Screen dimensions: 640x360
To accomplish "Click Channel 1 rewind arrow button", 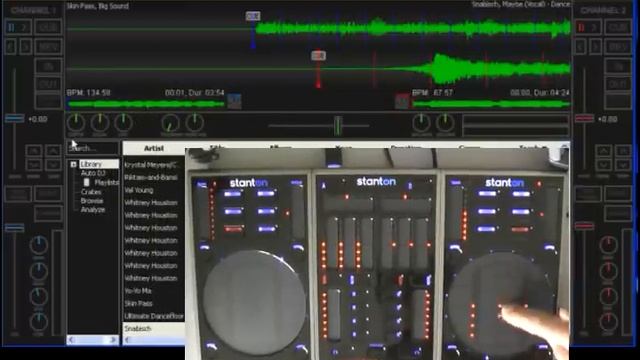I will [10, 47].
